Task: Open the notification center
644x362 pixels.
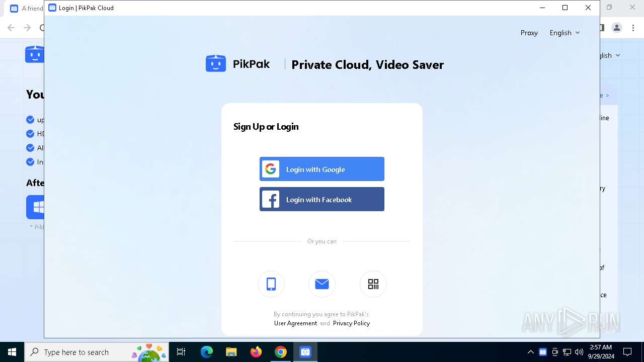Action: (x=627, y=352)
